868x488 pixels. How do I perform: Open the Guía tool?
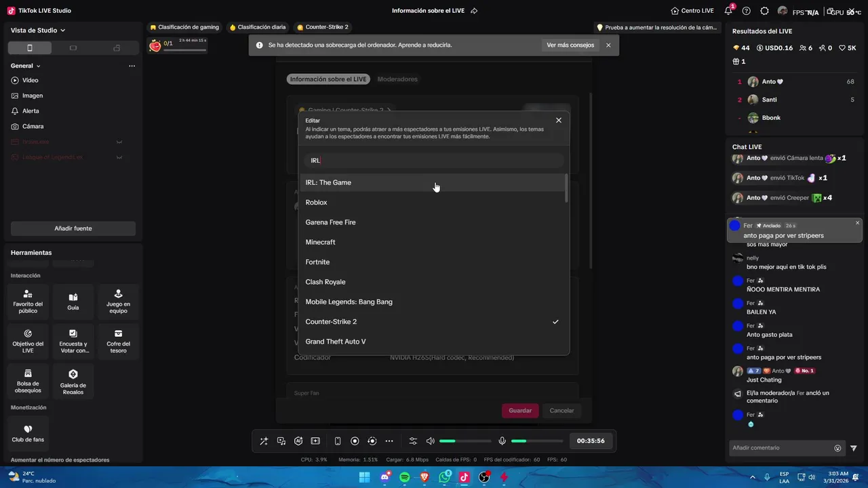(x=73, y=302)
